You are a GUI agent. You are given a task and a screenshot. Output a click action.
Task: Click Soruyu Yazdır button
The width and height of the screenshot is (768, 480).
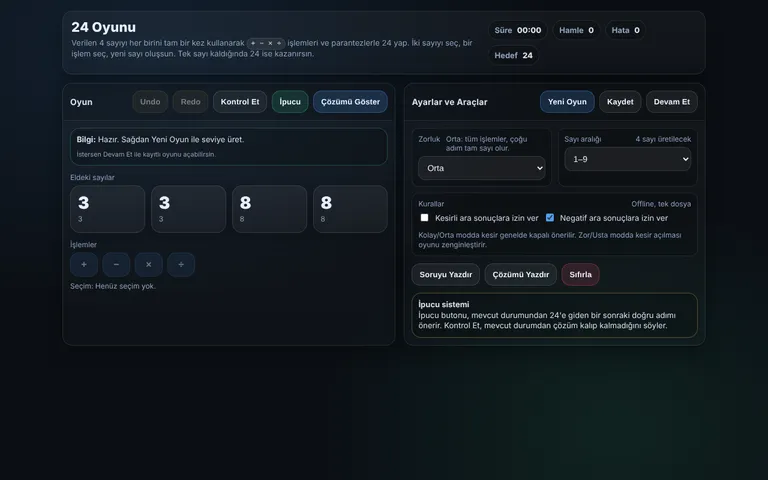coord(446,275)
